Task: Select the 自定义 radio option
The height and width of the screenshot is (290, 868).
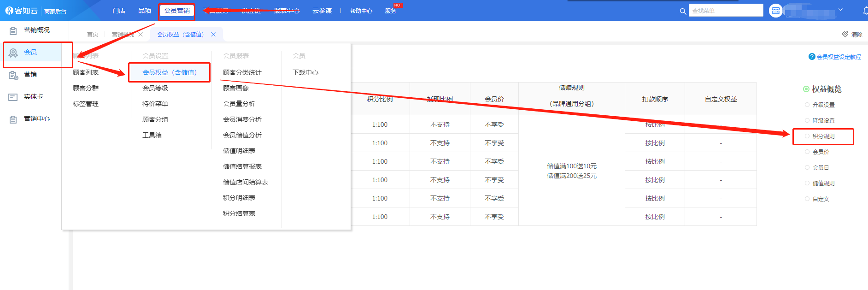Action: [x=807, y=199]
